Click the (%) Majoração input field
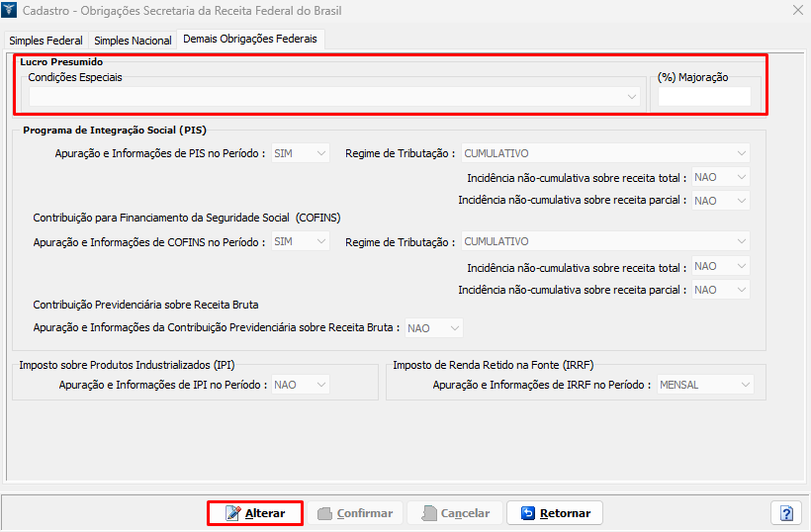This screenshot has width=811, height=532. point(704,97)
